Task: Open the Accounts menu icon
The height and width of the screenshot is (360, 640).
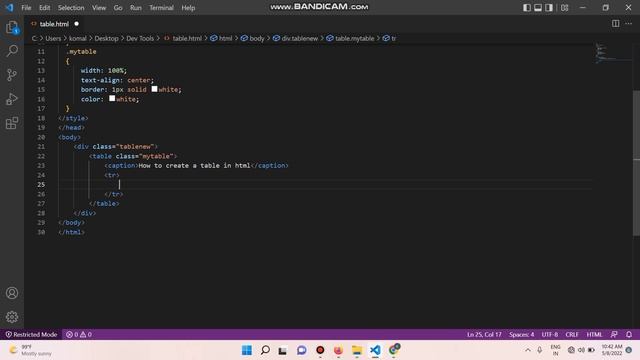Action: tap(12, 293)
